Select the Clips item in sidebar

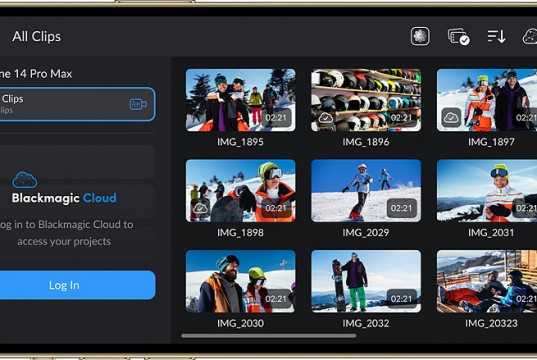click(x=77, y=104)
